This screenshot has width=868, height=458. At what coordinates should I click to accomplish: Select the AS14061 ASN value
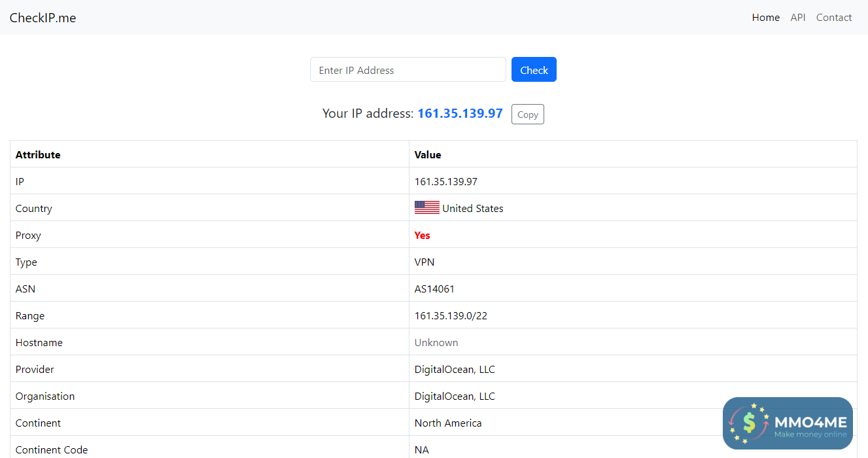point(434,289)
